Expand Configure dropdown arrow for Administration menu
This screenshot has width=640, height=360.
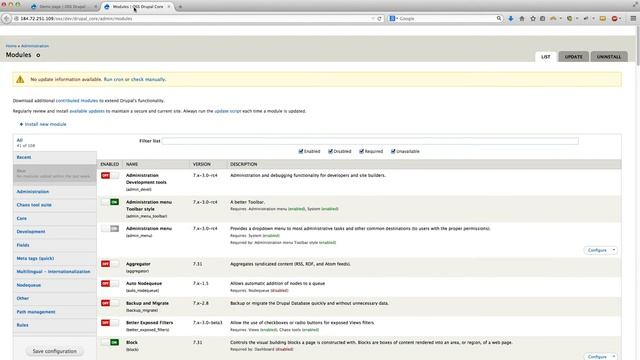tap(613, 250)
